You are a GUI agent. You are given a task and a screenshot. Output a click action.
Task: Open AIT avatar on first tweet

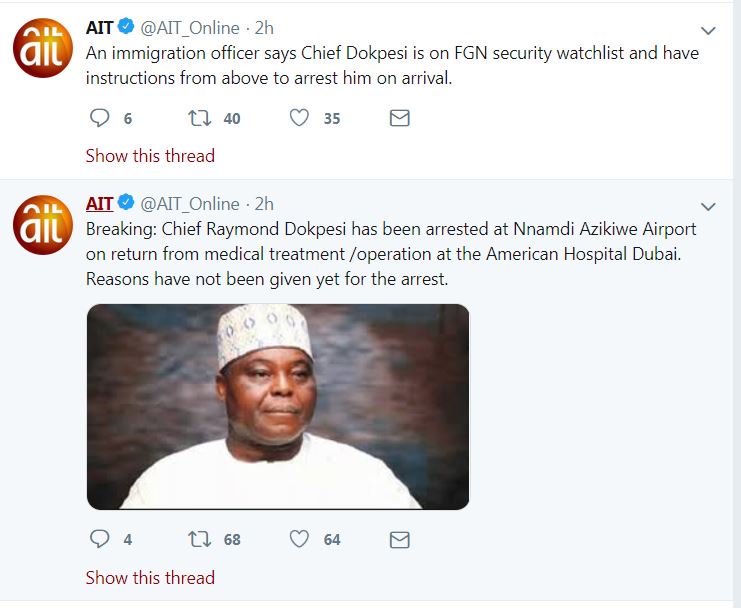pos(42,50)
